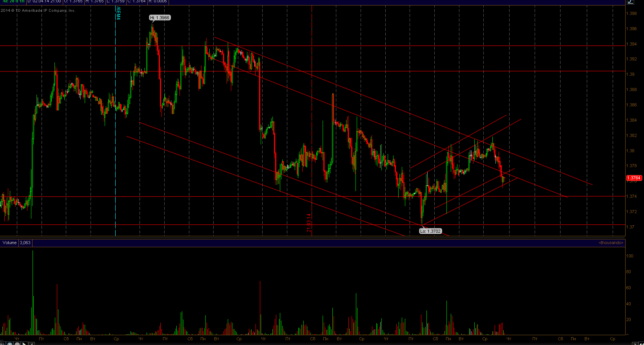The height and width of the screenshot is (345, 644).
Task: Select the horizontal red line near 1.394
Action: click(x=312, y=46)
